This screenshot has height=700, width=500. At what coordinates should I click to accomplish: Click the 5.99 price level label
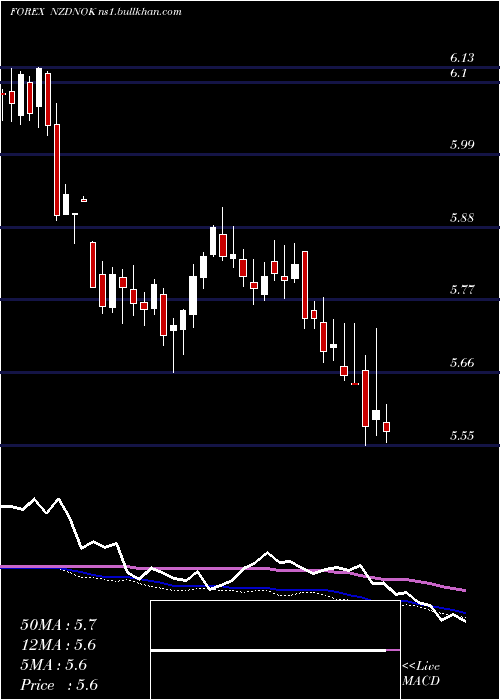[462, 145]
